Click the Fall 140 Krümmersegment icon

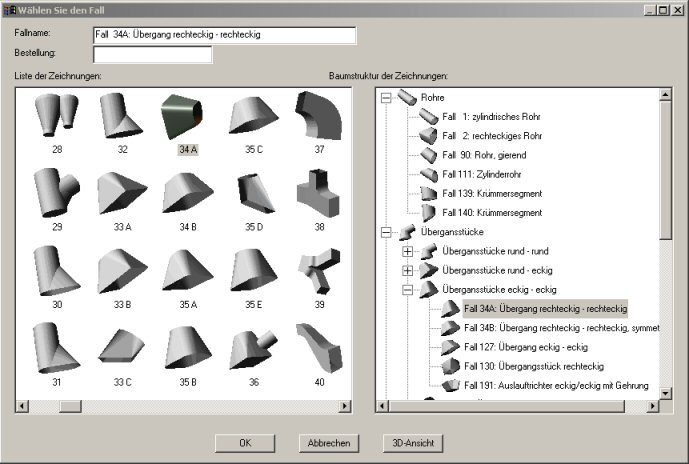point(428,213)
